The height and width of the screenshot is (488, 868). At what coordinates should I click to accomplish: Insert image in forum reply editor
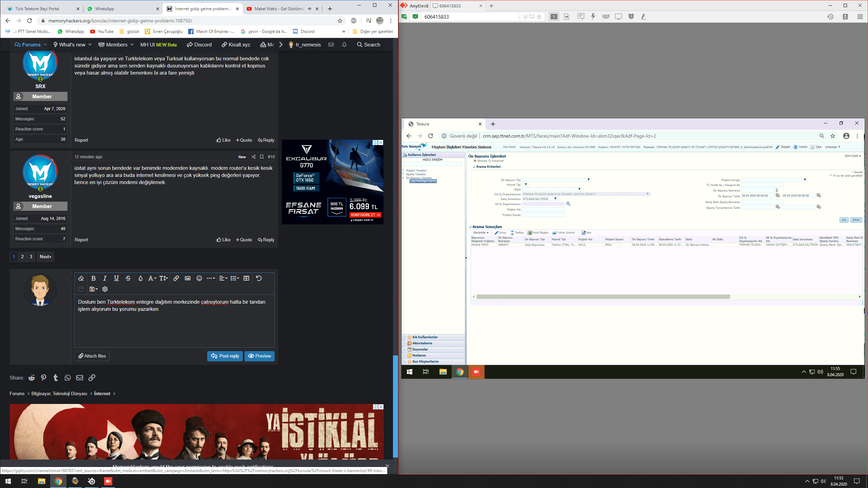click(188, 278)
